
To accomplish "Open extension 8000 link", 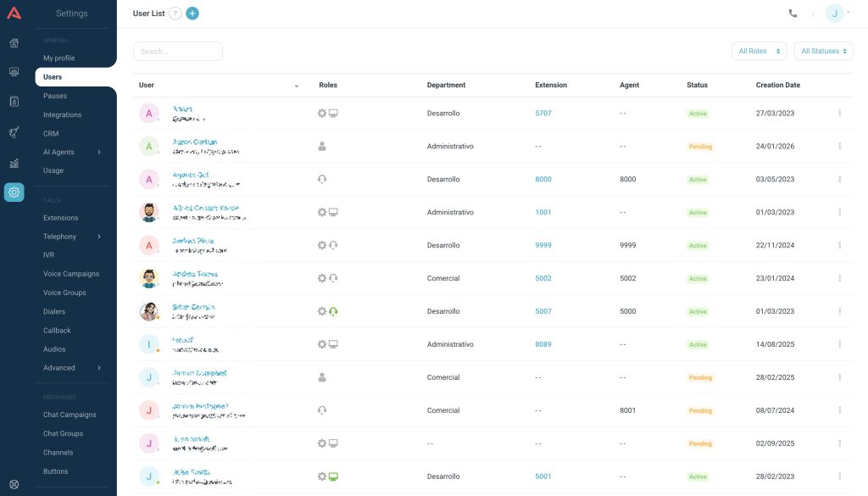I will click(542, 180).
